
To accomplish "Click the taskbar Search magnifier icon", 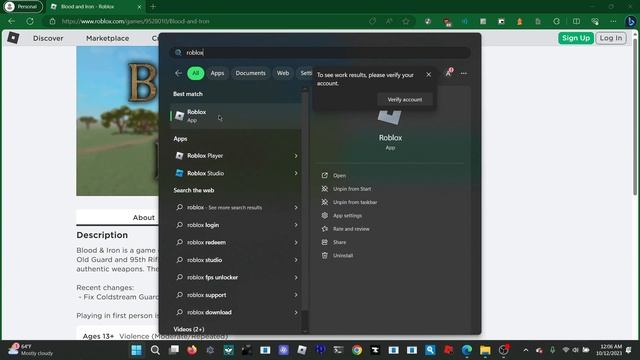I will [155, 350].
